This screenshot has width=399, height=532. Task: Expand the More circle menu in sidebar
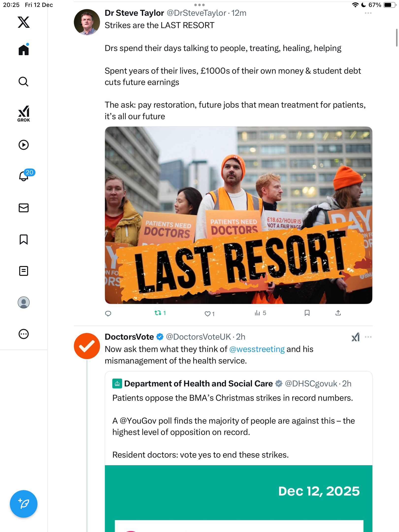24,334
